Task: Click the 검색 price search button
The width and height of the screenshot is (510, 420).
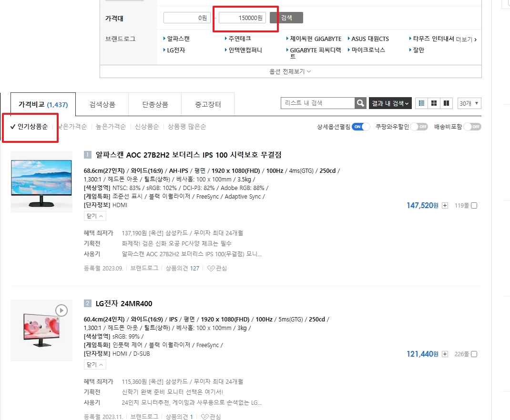Action: coord(286,18)
